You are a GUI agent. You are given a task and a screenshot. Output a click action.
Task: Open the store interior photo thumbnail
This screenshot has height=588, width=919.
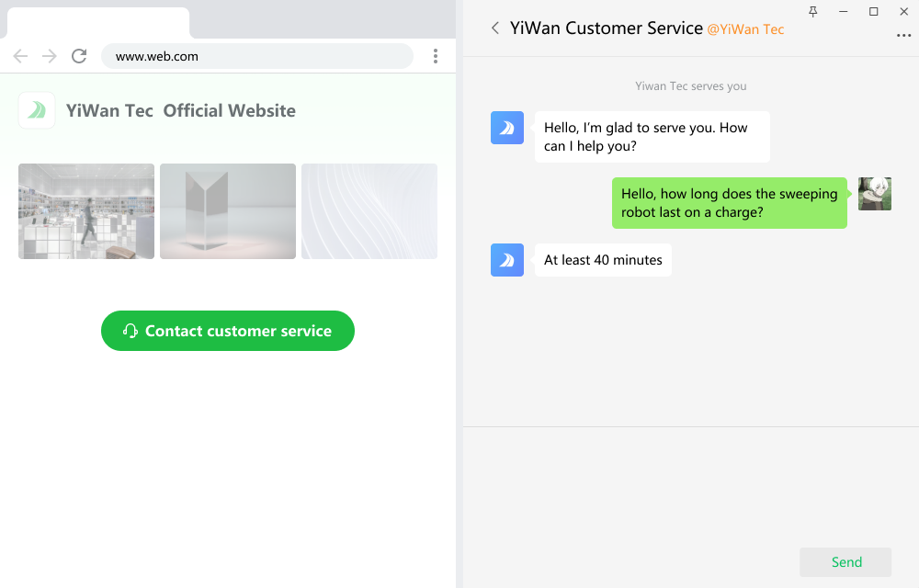pos(86,211)
